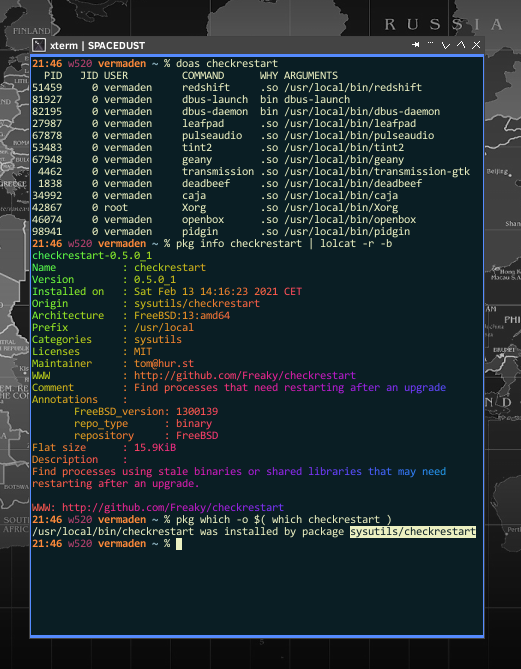Viewport: 521px width, 669px height.
Task: Click the pulseaudio process row
Action: pyautogui.click(x=233, y=136)
